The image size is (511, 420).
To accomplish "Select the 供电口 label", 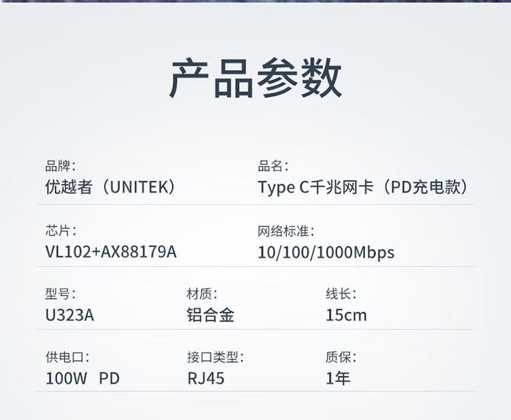I will [67, 357].
